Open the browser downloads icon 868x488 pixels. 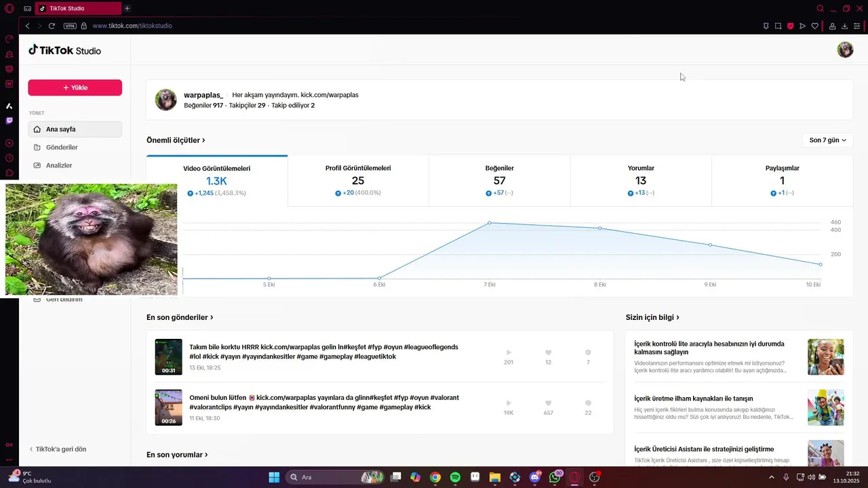pos(844,26)
